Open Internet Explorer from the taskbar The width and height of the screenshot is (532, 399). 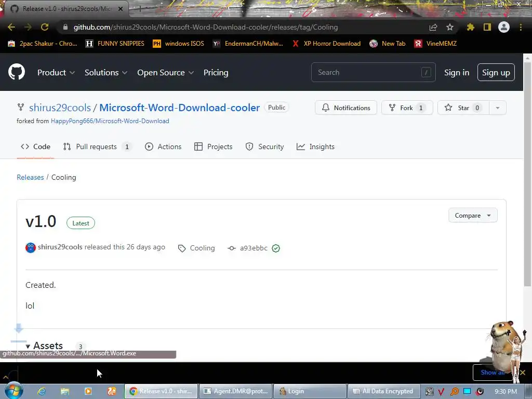click(42, 391)
